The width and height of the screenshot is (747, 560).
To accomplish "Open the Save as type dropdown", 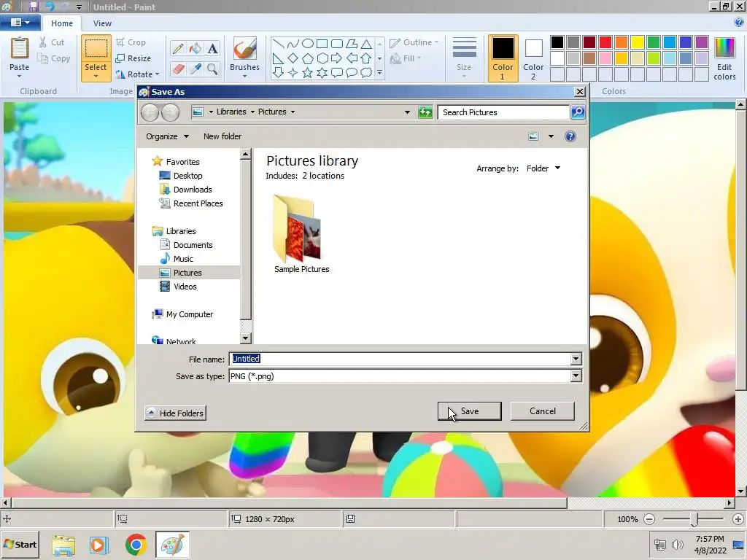I will (576, 376).
